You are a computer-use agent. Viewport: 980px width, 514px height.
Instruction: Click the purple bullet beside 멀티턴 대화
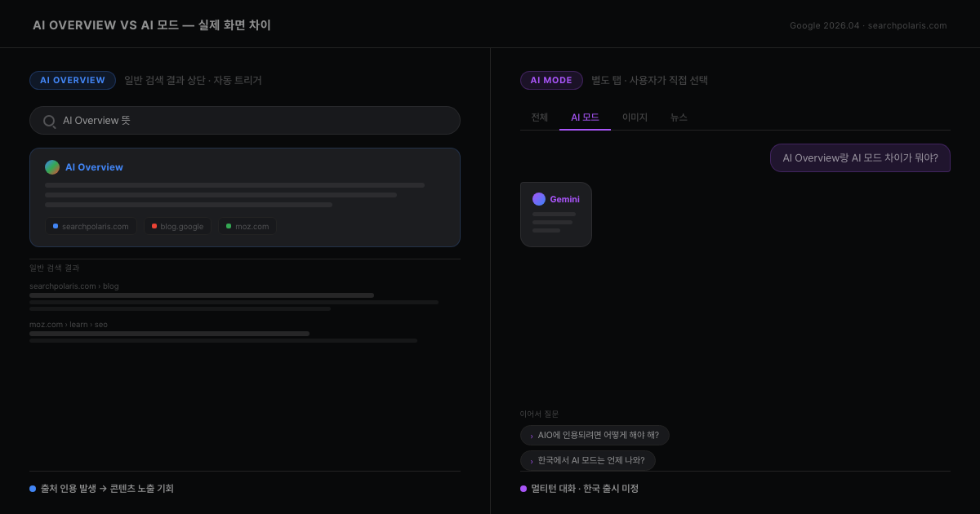pos(523,488)
